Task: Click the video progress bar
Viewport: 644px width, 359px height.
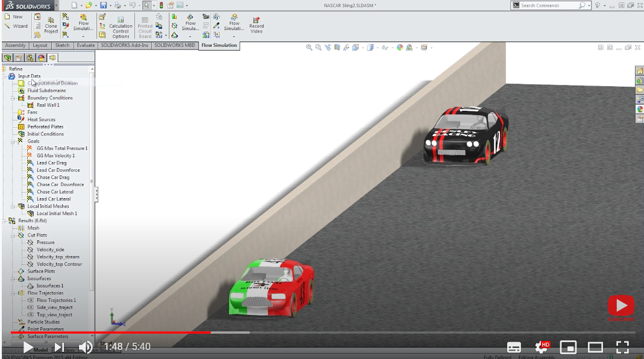Action: pos(301,332)
